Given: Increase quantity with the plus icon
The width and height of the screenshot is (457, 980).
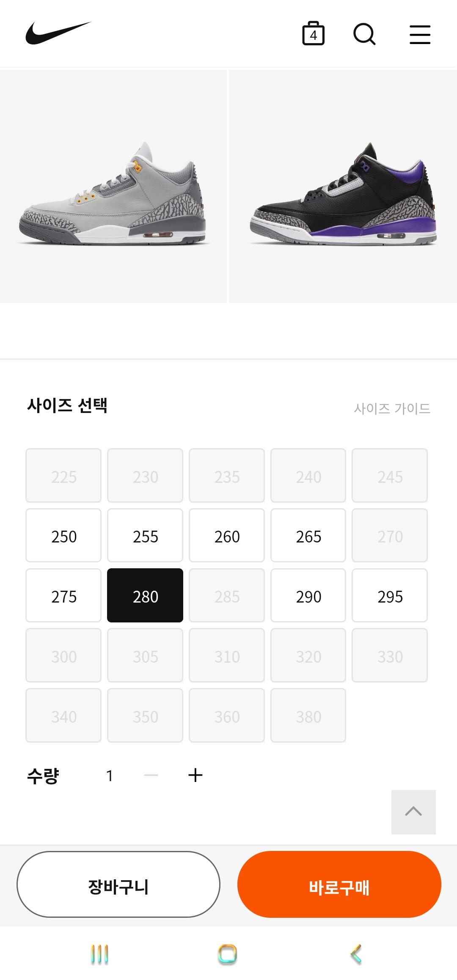Looking at the screenshot, I should tap(195, 775).
